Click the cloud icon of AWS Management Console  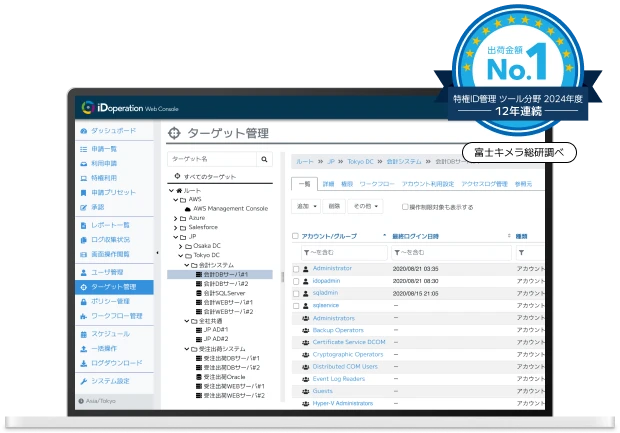(x=188, y=209)
